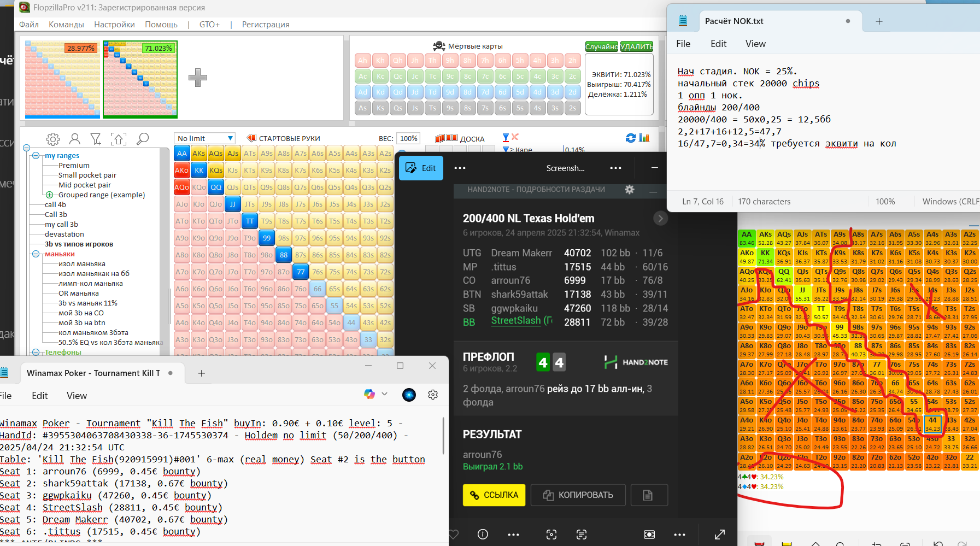The image size is (980, 546).
Task: Add a new player range with the plus icon
Action: (198, 78)
